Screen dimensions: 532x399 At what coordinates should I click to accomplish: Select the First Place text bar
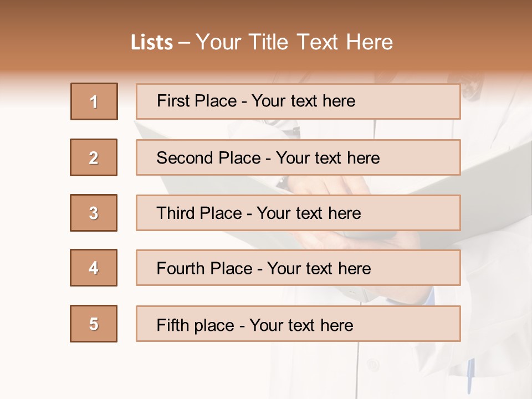click(298, 101)
